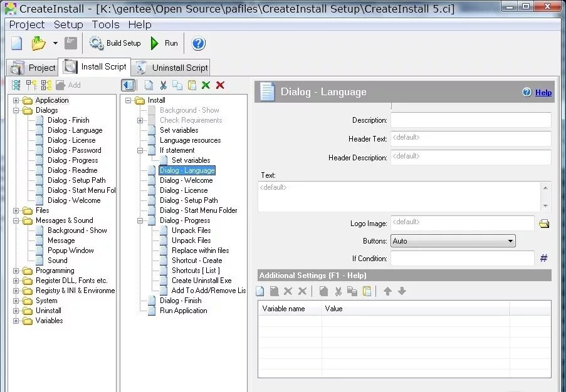Click the New project icon
The image size is (566, 392).
click(x=16, y=43)
